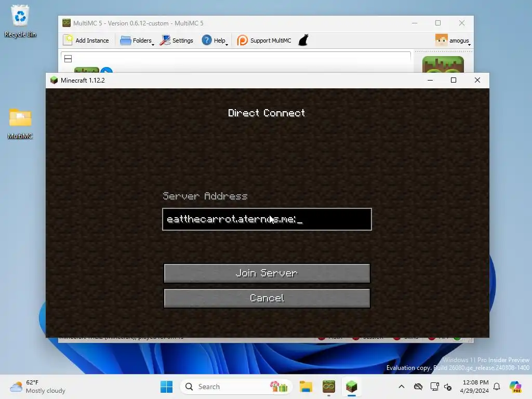This screenshot has height=399, width=532.
Task: Click muted volume tray icon
Action: coord(448,387)
